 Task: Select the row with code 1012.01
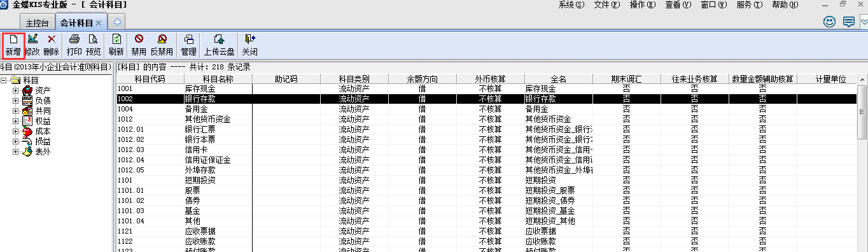coord(487,129)
